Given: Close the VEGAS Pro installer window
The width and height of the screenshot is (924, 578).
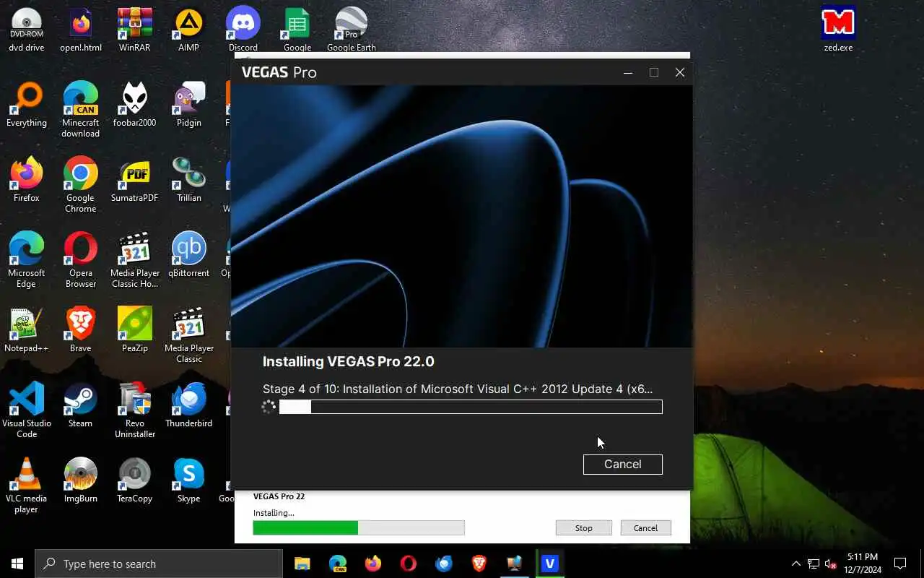Looking at the screenshot, I should click(x=680, y=72).
